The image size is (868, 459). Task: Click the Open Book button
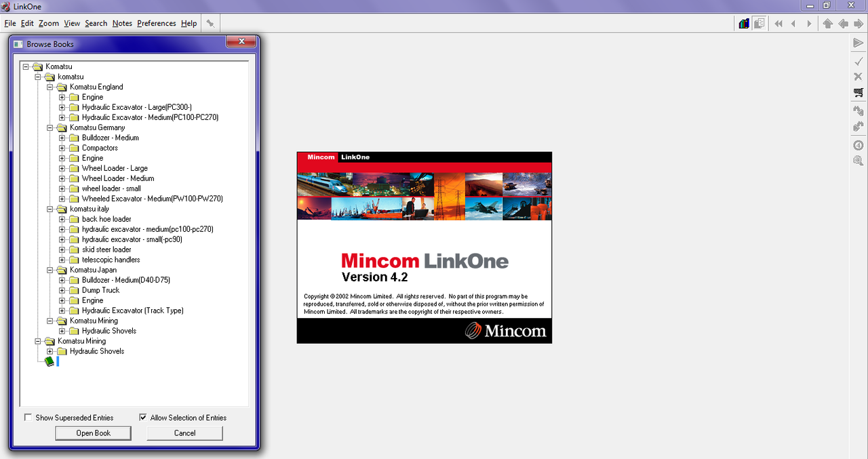pyautogui.click(x=93, y=433)
